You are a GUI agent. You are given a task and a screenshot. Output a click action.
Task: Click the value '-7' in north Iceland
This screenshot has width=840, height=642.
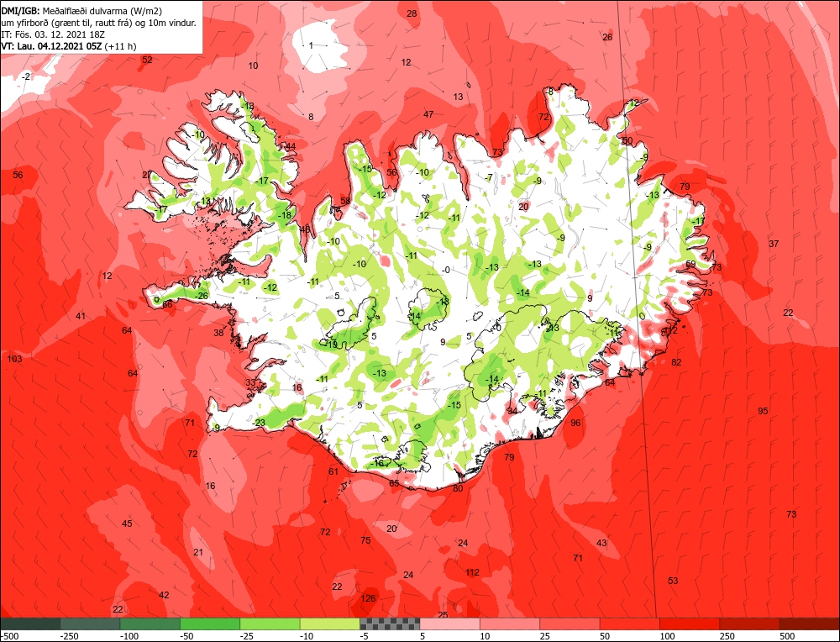click(x=489, y=177)
